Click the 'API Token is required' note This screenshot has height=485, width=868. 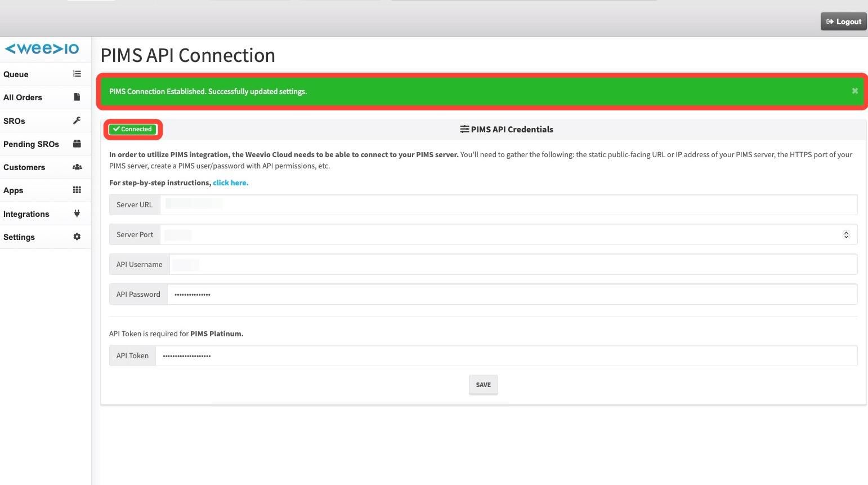point(176,333)
